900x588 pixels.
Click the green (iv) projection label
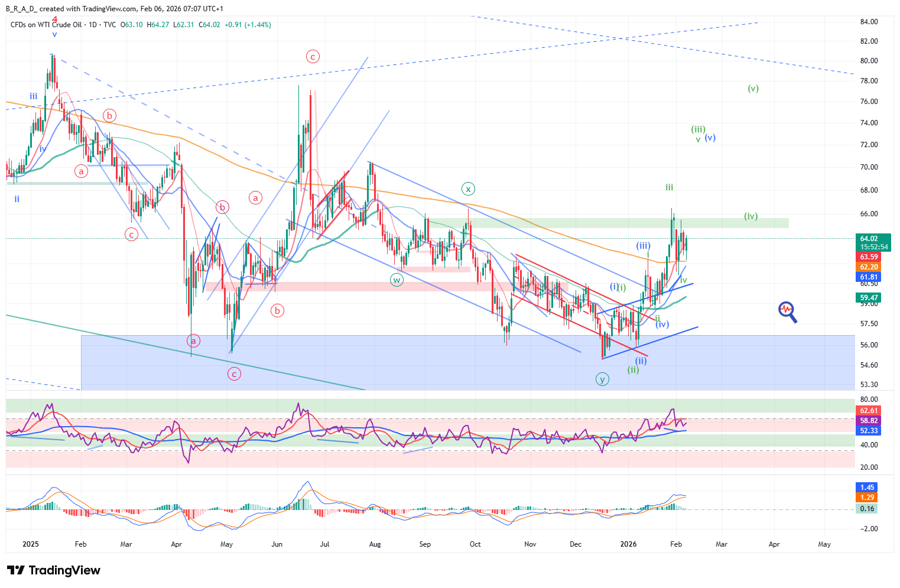click(x=750, y=216)
